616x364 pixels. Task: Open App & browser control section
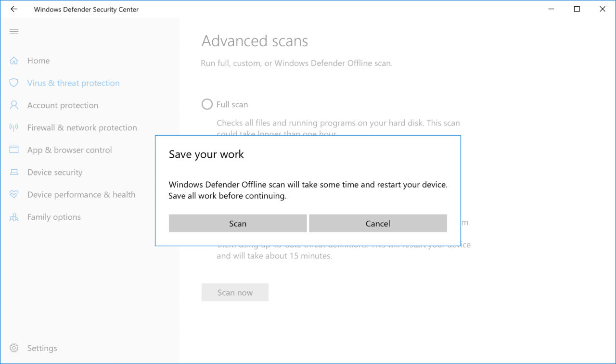(x=70, y=150)
